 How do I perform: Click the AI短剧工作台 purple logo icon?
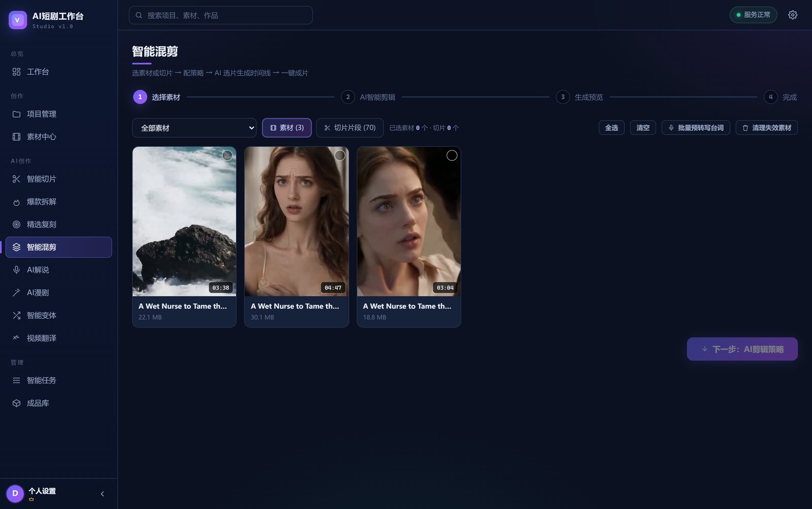pos(18,20)
